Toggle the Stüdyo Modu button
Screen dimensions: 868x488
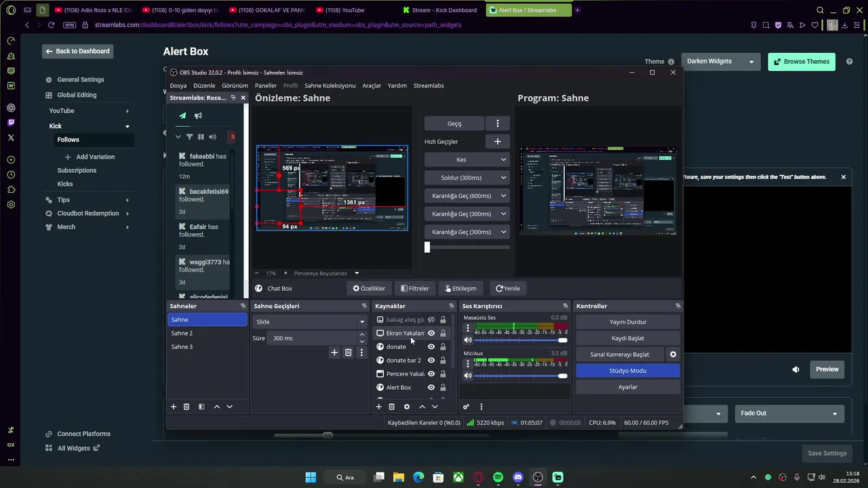628,371
